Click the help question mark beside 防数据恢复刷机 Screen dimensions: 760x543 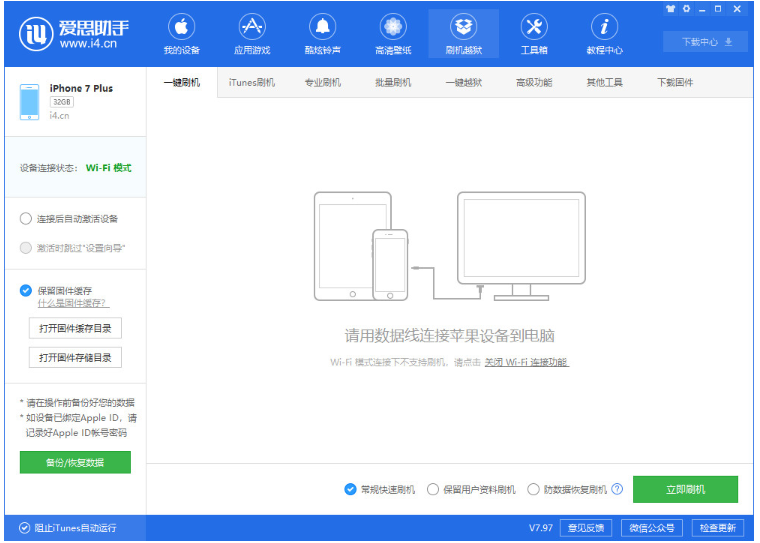(x=617, y=489)
